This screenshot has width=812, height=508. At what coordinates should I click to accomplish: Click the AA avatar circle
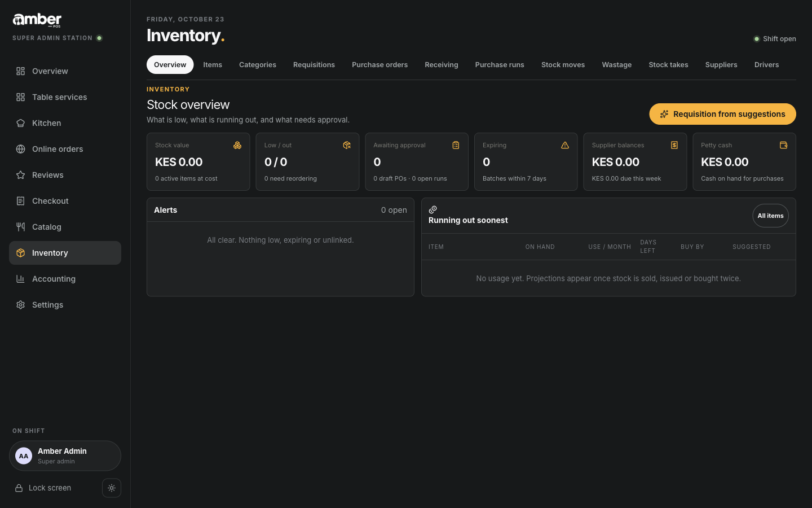coord(24,456)
